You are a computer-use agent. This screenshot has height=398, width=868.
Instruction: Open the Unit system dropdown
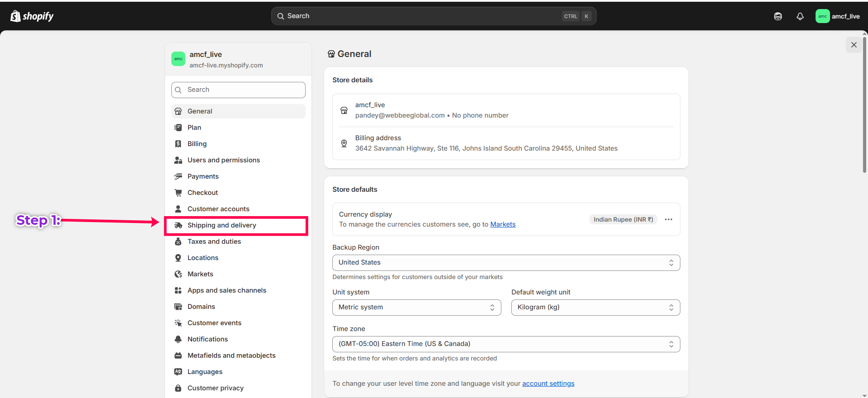coord(416,308)
